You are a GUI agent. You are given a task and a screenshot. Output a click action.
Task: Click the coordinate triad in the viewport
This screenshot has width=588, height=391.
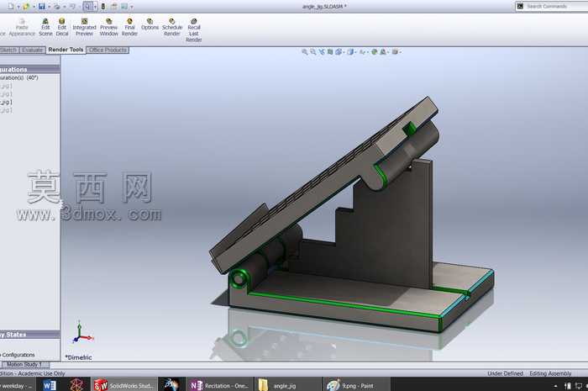82,332
